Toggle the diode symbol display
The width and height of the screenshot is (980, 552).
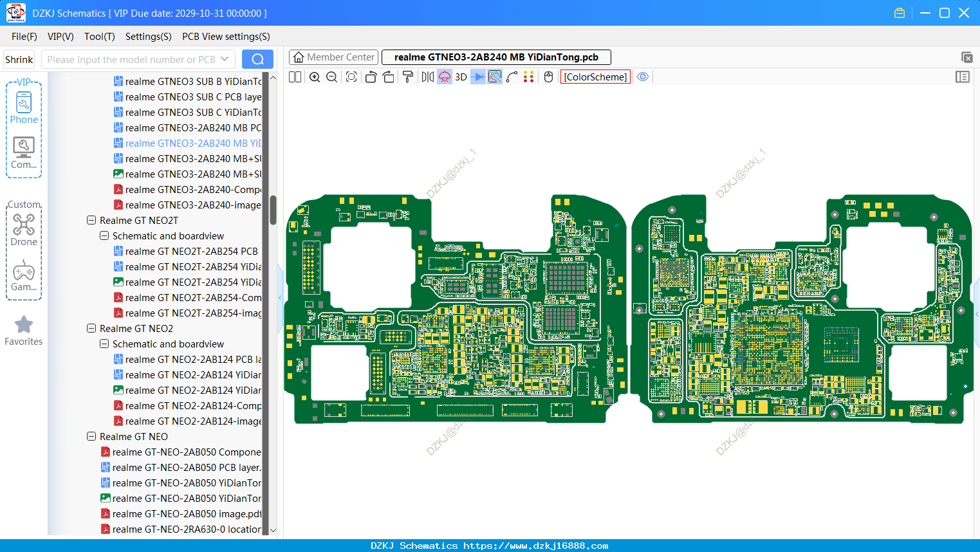tap(478, 77)
